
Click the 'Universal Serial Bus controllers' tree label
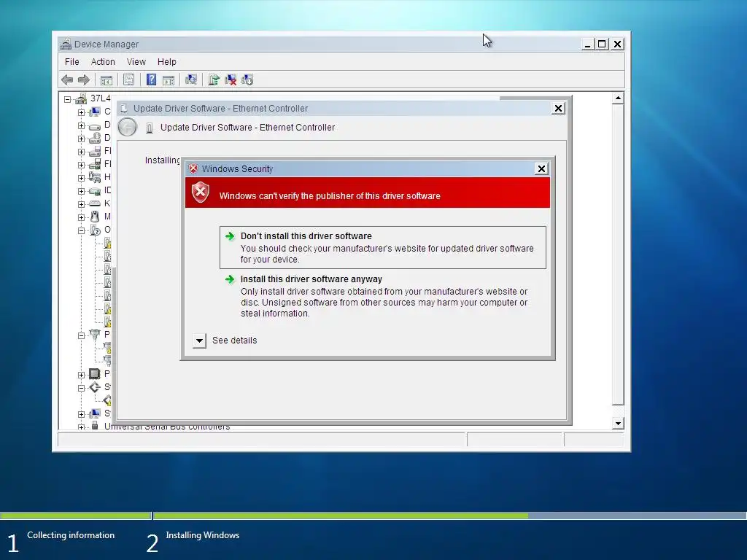[167, 427]
